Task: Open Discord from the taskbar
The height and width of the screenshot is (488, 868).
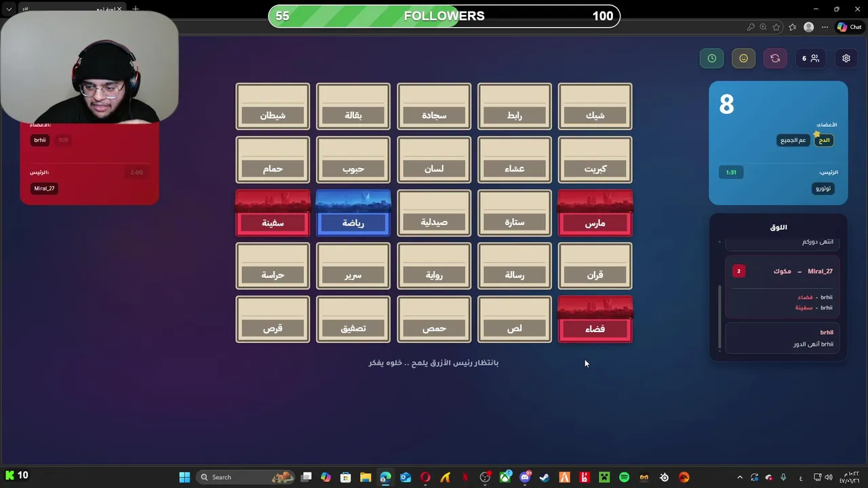Action: click(525, 477)
